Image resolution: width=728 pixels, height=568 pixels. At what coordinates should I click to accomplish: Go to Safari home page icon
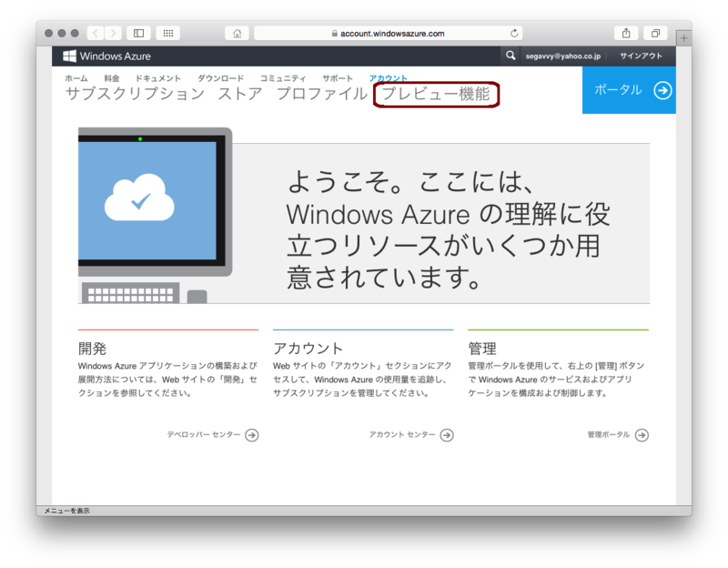(237, 33)
